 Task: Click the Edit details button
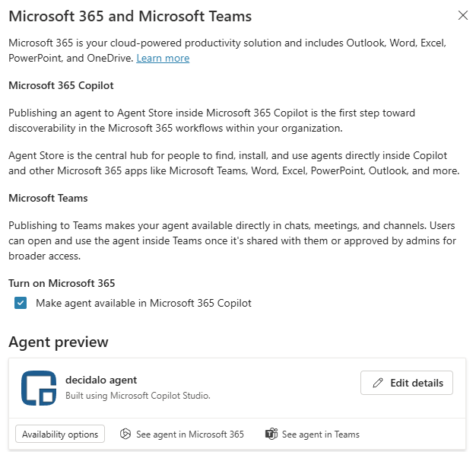pos(407,383)
